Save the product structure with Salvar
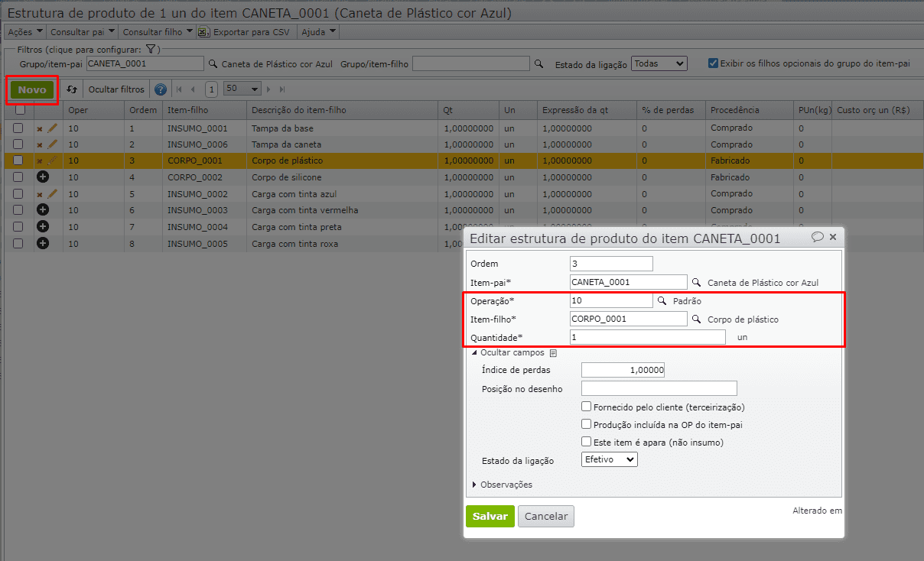The image size is (924, 561). click(490, 517)
